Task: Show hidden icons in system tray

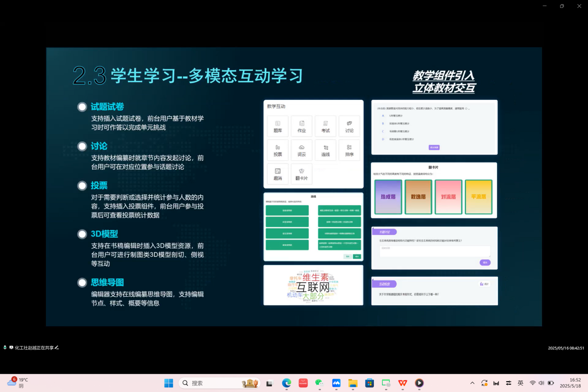Action: (472, 383)
